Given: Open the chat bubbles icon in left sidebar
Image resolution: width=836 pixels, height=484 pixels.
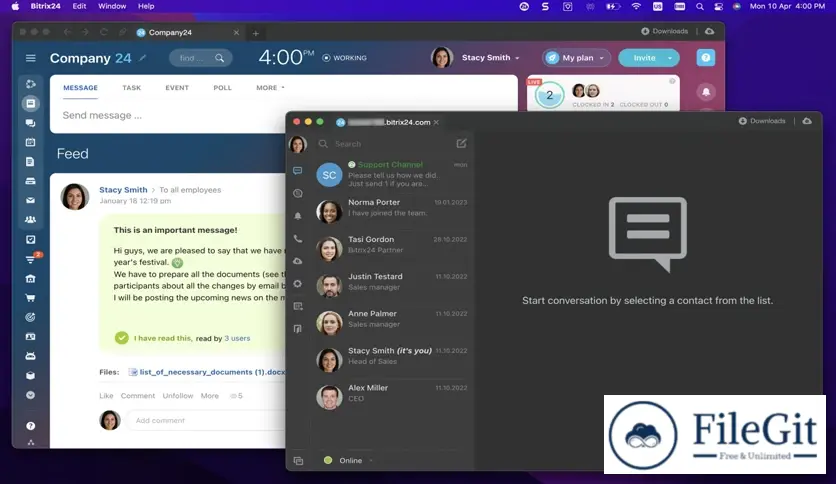Looking at the screenshot, I should (30, 123).
